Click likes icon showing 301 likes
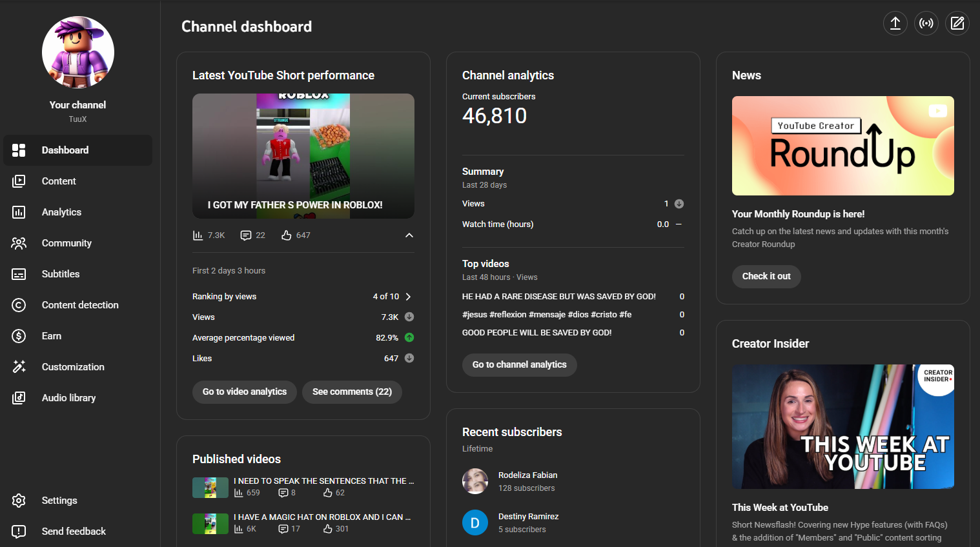 tap(328, 529)
